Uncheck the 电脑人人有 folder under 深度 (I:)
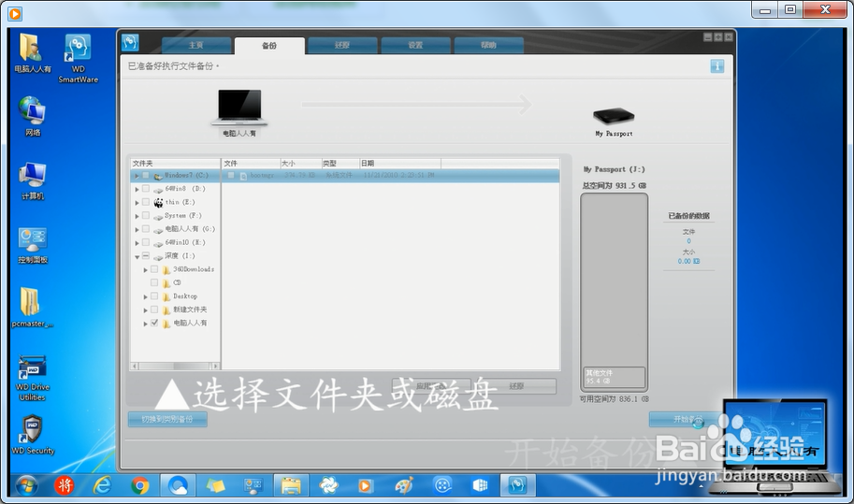 click(154, 323)
